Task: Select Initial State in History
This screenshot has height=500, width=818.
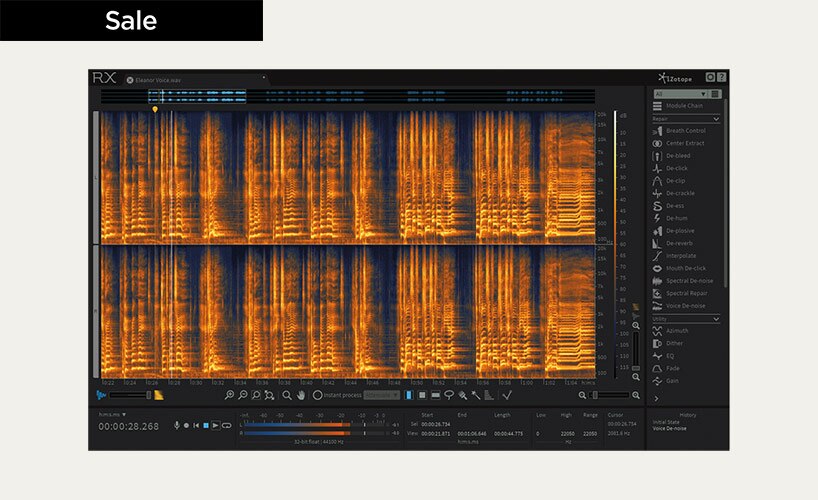Action: point(666,422)
